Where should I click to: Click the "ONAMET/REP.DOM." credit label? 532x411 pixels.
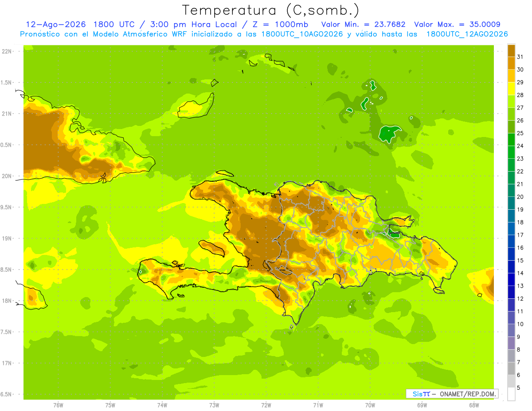(468, 394)
